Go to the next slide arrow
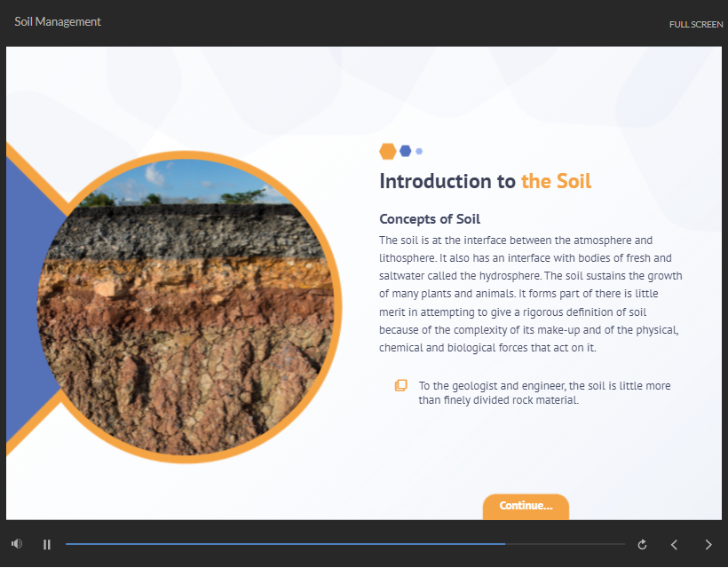Viewport: 728px width, 568px height. tap(708, 544)
